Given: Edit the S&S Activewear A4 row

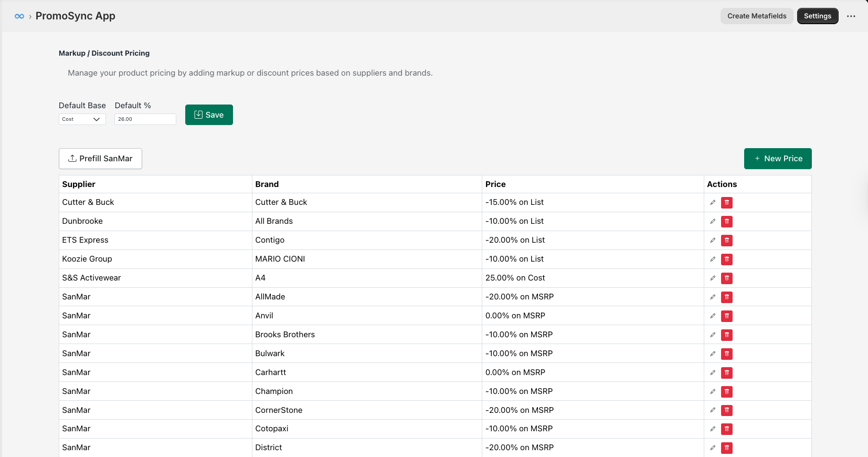Looking at the screenshot, I should (713, 278).
